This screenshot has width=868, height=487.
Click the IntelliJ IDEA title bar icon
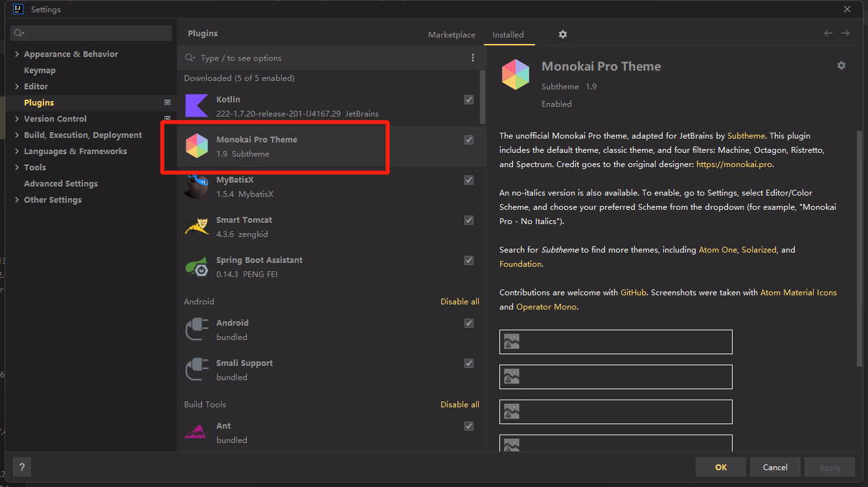pyautogui.click(x=18, y=9)
